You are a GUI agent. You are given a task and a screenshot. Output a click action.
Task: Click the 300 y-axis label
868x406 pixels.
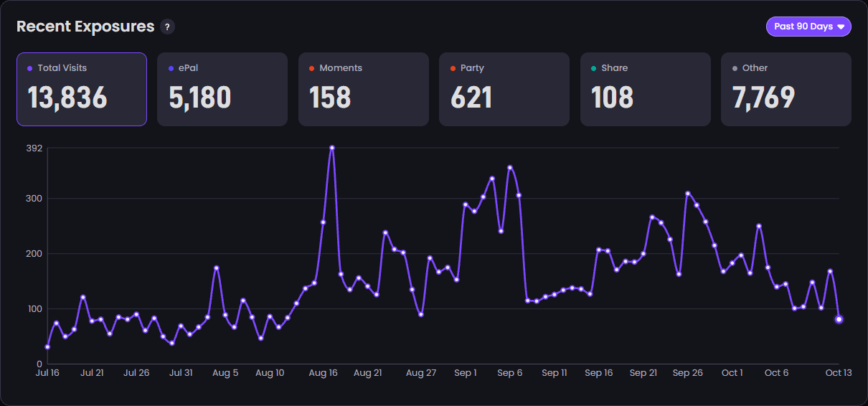[x=34, y=199]
